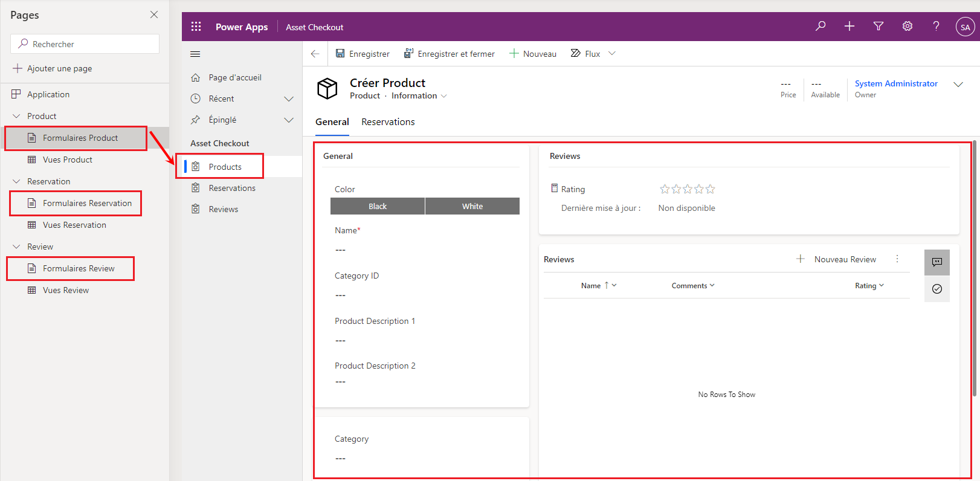
Task: Click the back arrow in command bar
Action: click(x=315, y=54)
